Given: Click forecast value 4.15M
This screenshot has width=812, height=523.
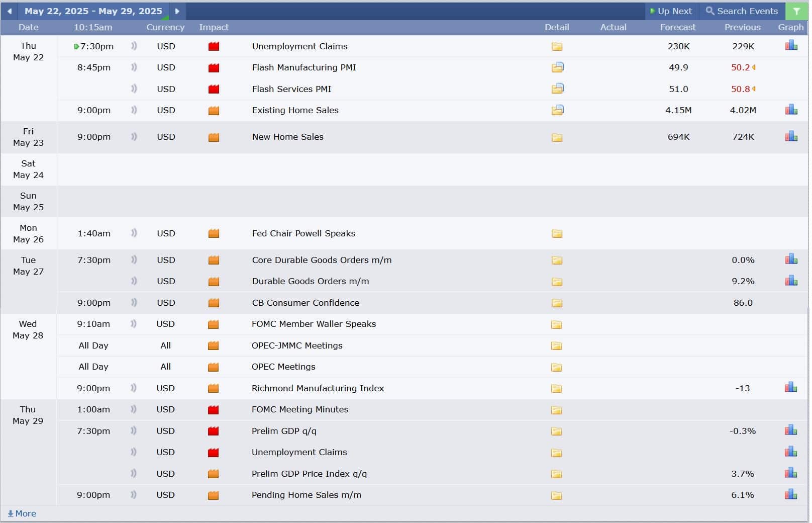Looking at the screenshot, I should (678, 110).
